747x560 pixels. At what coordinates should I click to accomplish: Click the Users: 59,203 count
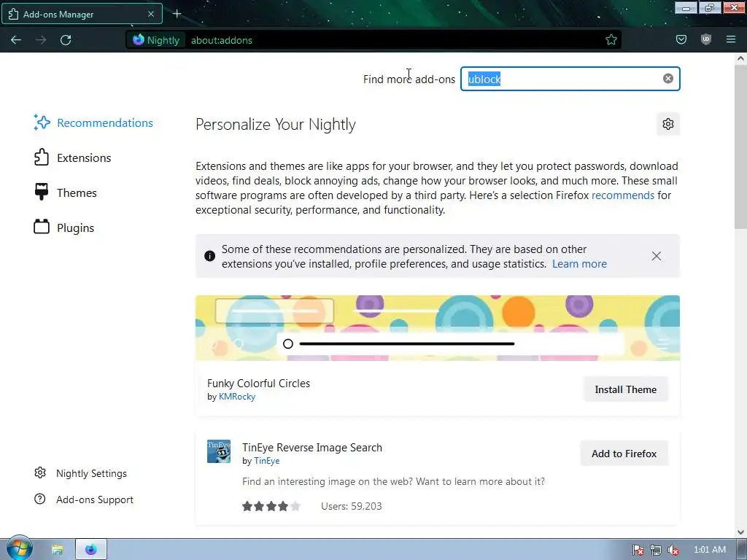pyautogui.click(x=352, y=506)
